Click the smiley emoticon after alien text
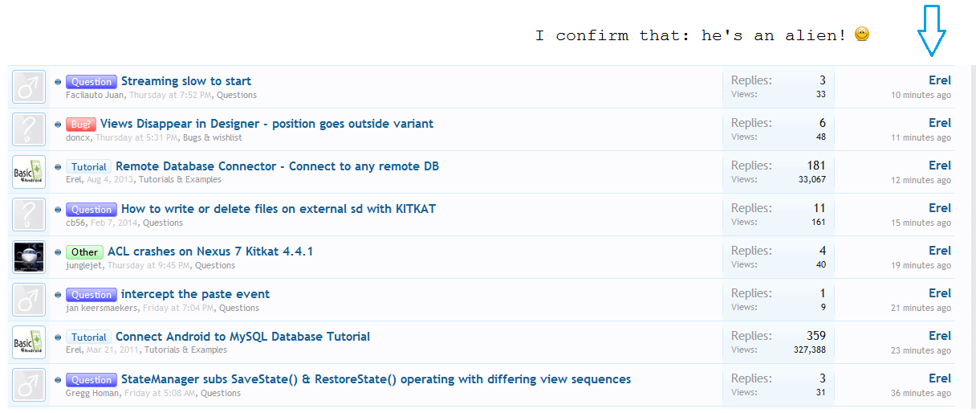This screenshot has width=980, height=413. (x=862, y=35)
